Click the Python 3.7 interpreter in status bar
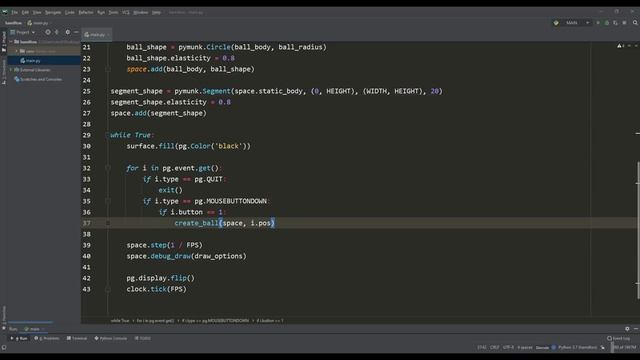This screenshot has width=640, height=360. click(578, 348)
